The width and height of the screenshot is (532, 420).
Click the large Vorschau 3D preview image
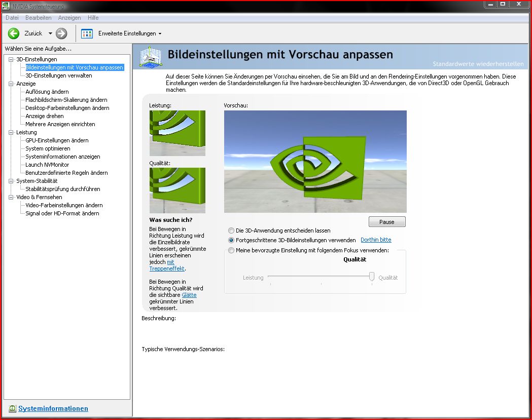click(x=315, y=161)
